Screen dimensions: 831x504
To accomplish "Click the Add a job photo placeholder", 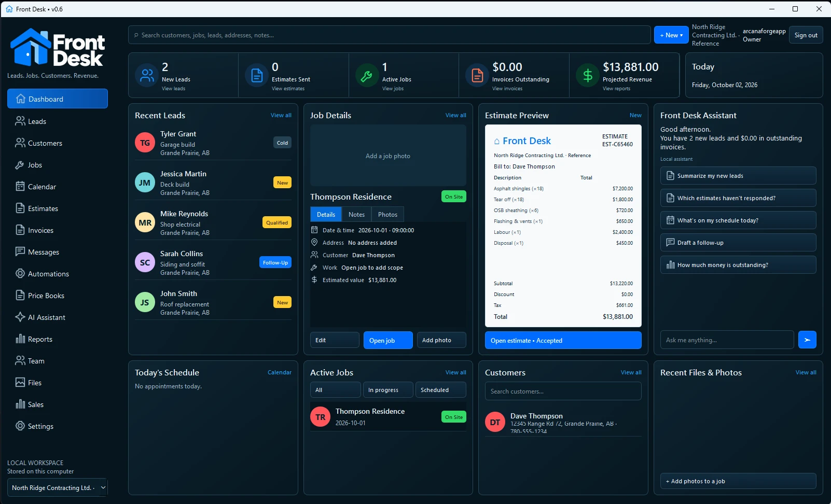I will click(388, 156).
